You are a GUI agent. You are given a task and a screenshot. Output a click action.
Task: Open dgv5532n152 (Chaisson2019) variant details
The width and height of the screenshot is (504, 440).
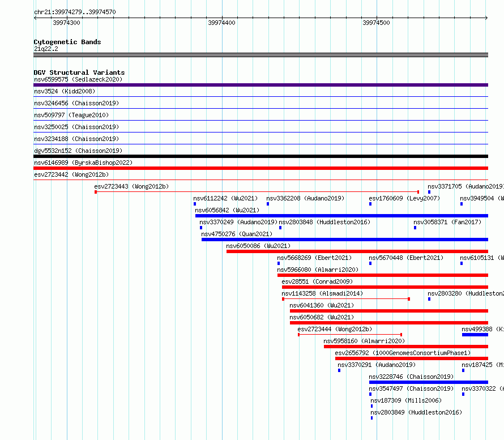coord(78,151)
